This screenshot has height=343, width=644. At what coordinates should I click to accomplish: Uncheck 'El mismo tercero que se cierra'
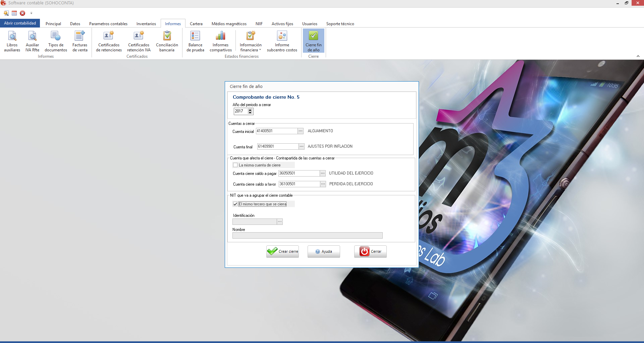click(235, 204)
